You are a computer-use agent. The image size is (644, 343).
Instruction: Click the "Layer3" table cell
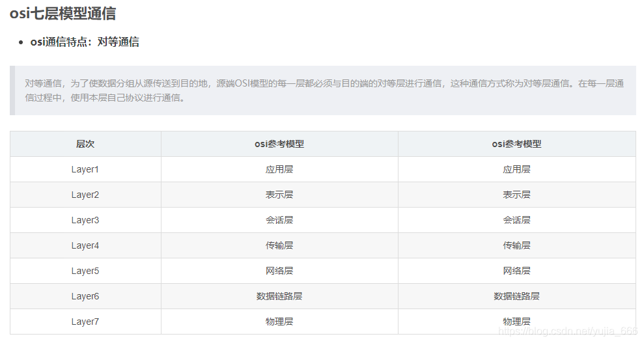tap(85, 221)
